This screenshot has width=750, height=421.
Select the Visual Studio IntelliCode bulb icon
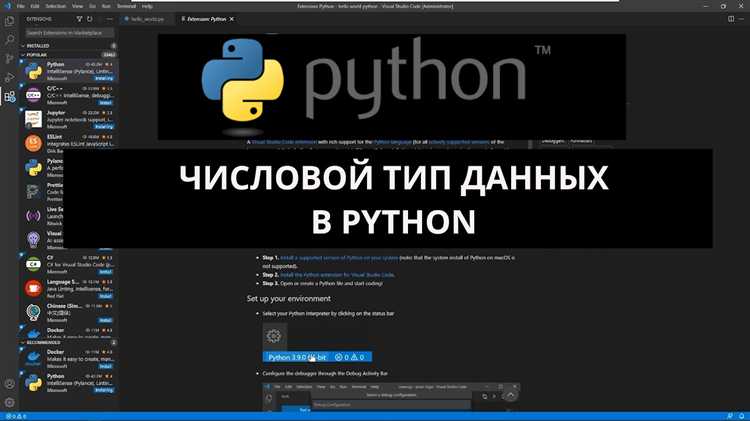pos(33,240)
